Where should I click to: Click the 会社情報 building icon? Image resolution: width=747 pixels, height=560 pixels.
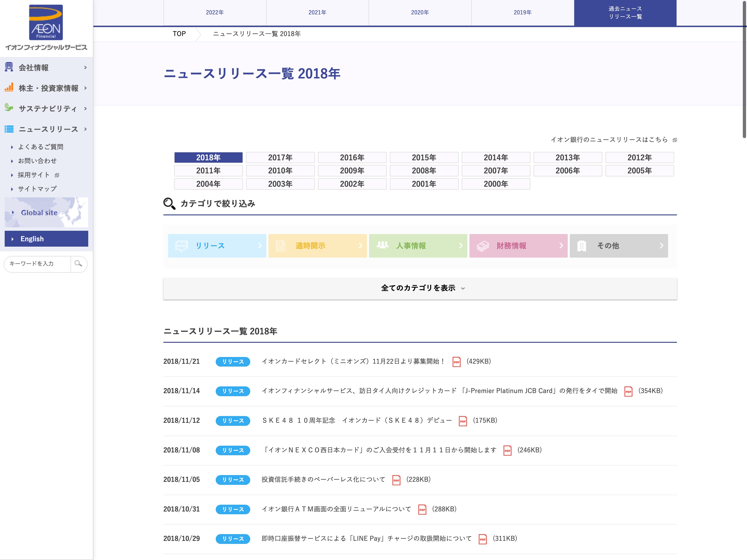(x=9, y=67)
